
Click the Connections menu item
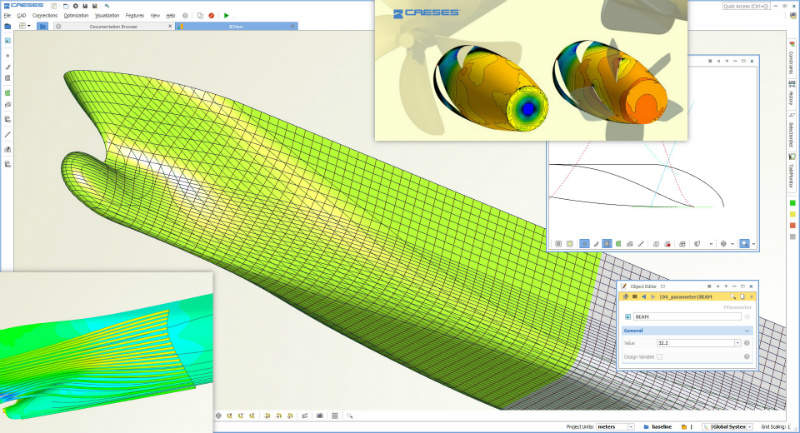44,16
